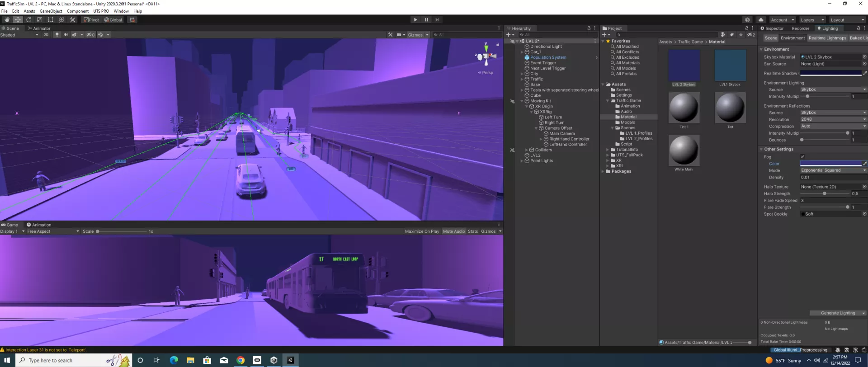Toggle 2D view in Scene
Screen dimensions: 868x367
46,35
